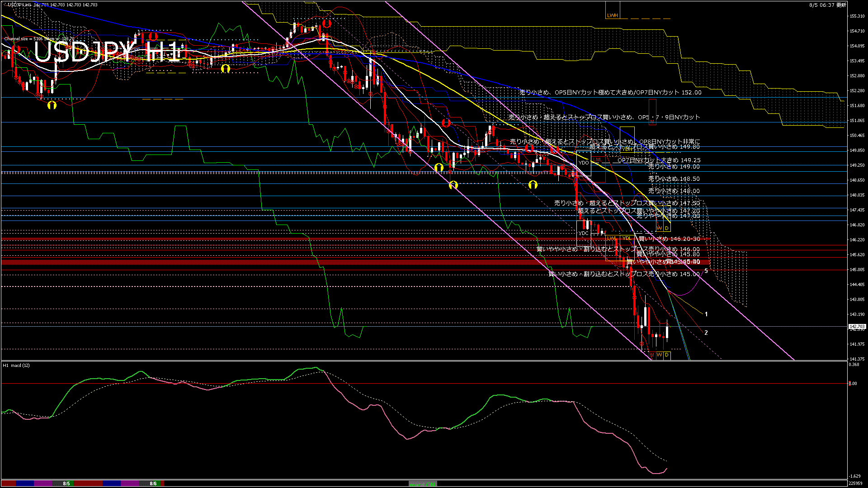868x488 pixels.
Task: Click the 8/5 06:37 update timestamp
Action: tap(827, 5)
